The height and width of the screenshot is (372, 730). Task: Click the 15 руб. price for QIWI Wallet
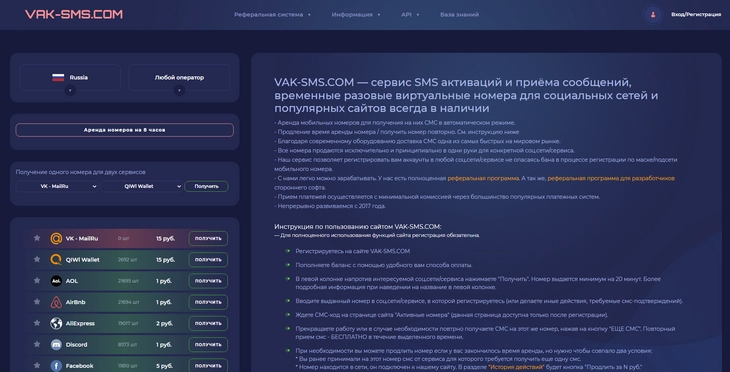pyautogui.click(x=165, y=260)
